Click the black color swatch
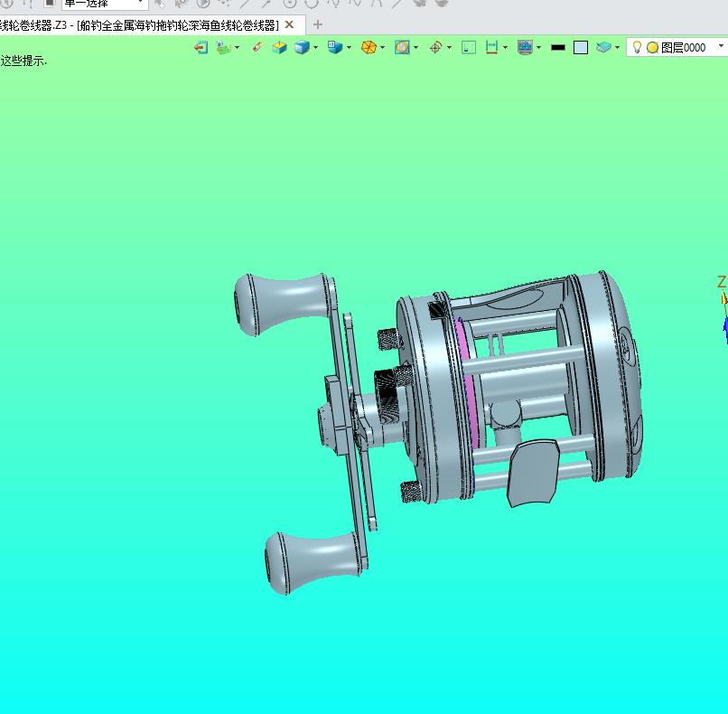 (558, 47)
